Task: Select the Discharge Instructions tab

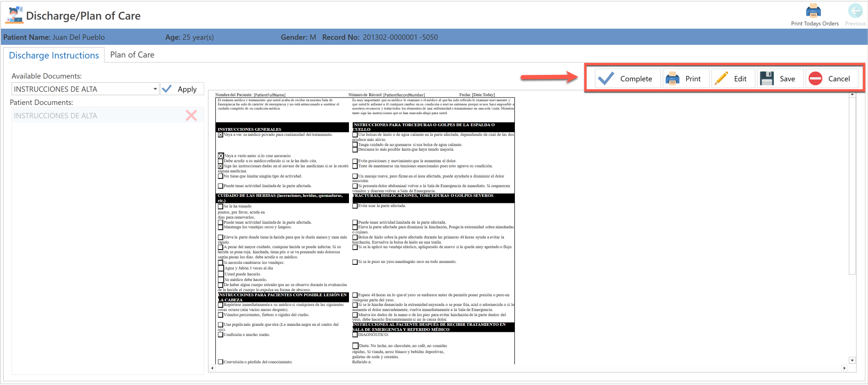Action: click(54, 55)
